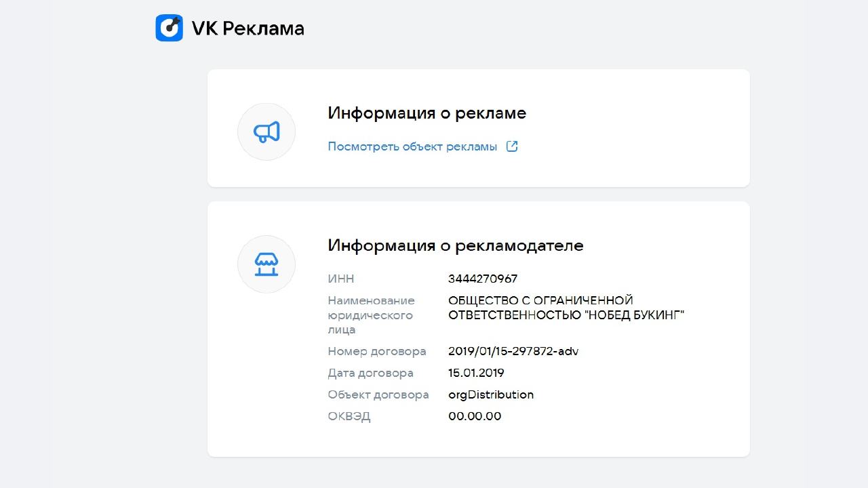Select contract number 2019/01/15-297872-adv
This screenshot has height=488, width=868.
coord(513,351)
